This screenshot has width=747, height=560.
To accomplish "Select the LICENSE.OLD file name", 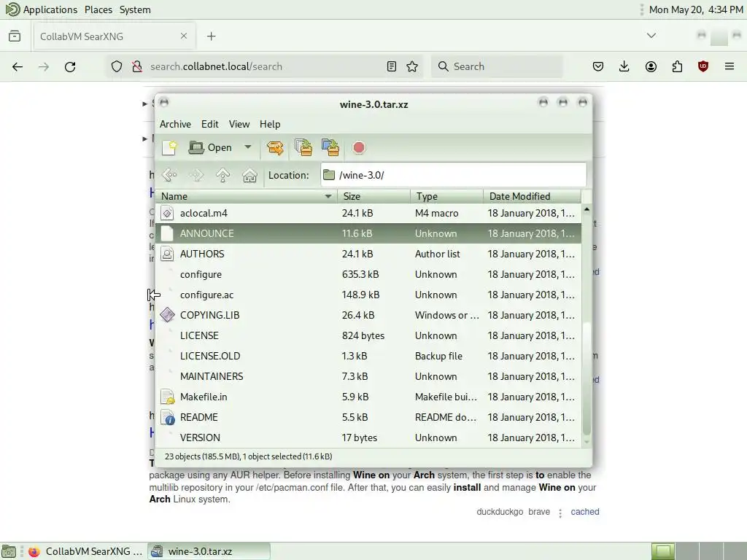I will click(210, 356).
